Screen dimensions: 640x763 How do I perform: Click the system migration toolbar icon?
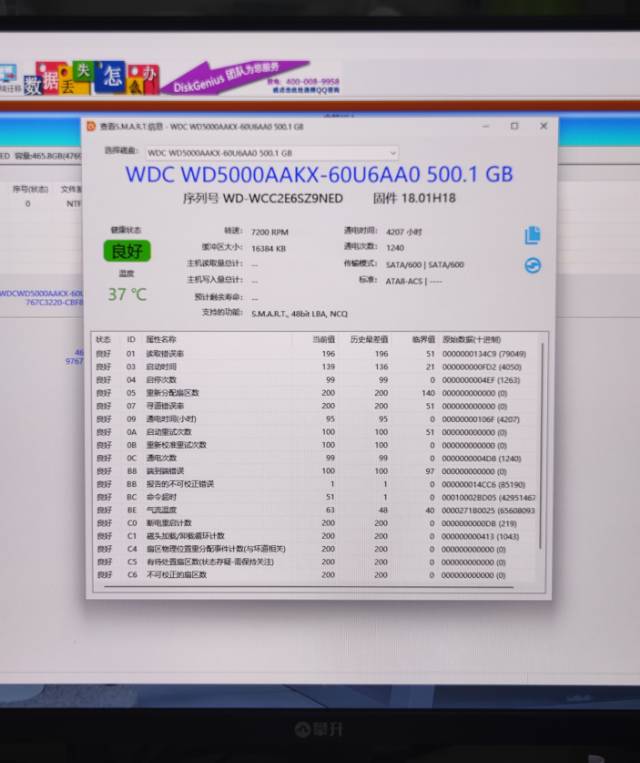pyautogui.click(x=8, y=76)
